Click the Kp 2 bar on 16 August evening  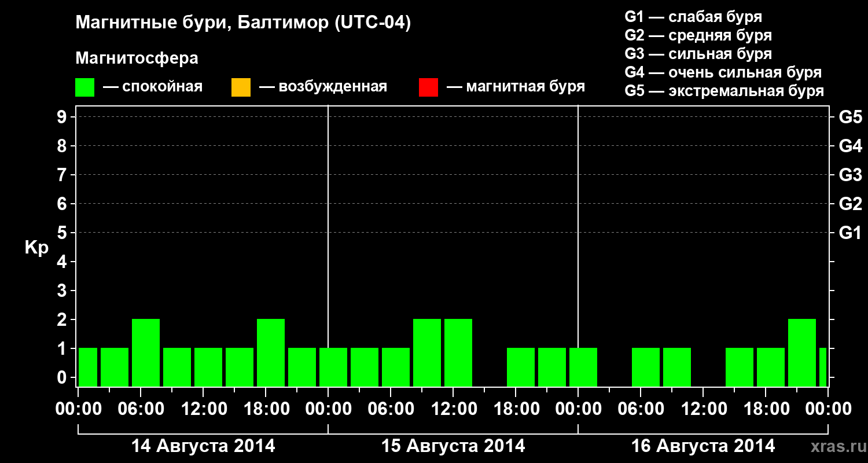coord(802,352)
